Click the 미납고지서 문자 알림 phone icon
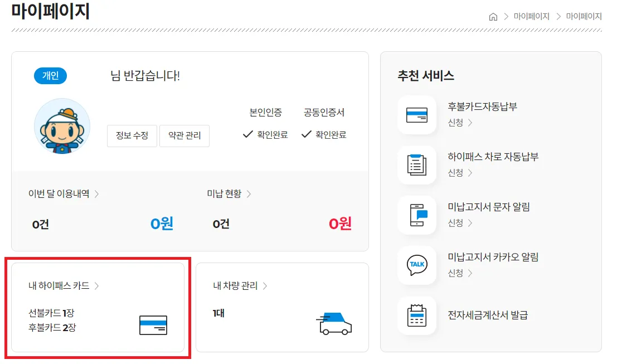The width and height of the screenshot is (617, 364). pyautogui.click(x=416, y=215)
